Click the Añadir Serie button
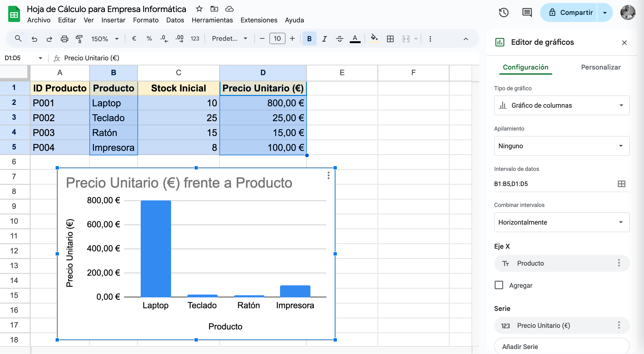Viewport: 644px width, 354px height. [x=562, y=346]
